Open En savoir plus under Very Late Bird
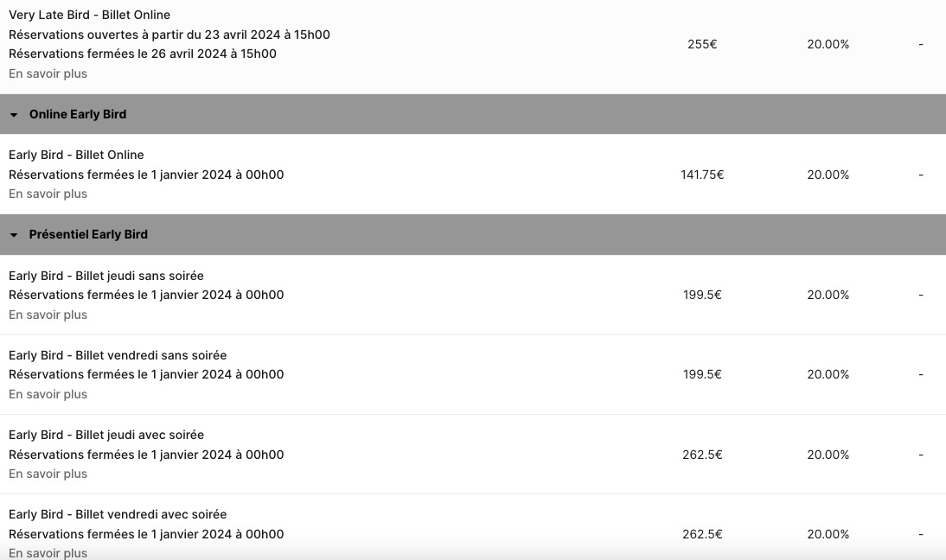 click(x=48, y=73)
